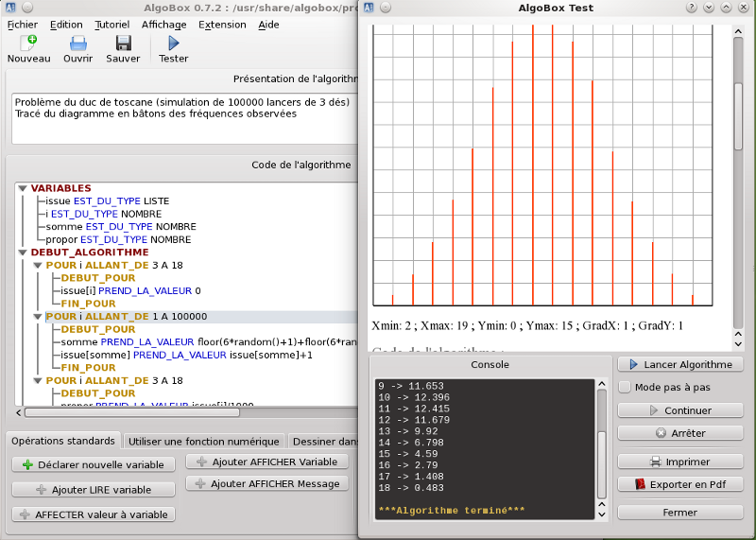
Task: Click the Exporter en Pdf button
Action: click(680, 484)
